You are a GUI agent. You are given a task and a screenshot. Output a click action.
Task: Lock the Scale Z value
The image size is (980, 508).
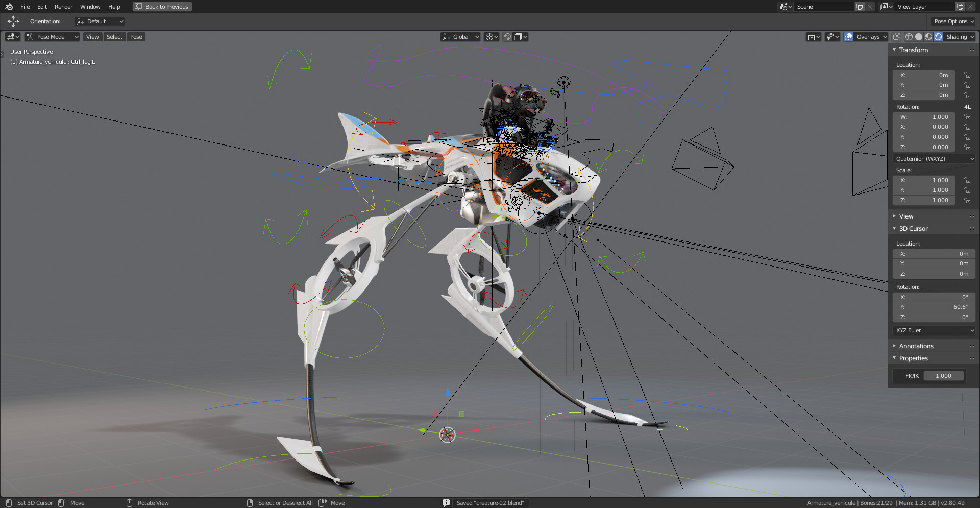(967, 200)
